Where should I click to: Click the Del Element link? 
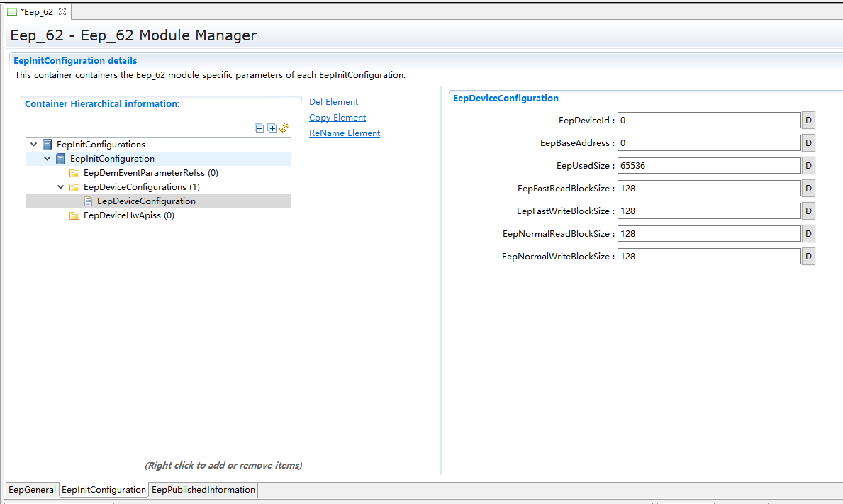pos(333,102)
